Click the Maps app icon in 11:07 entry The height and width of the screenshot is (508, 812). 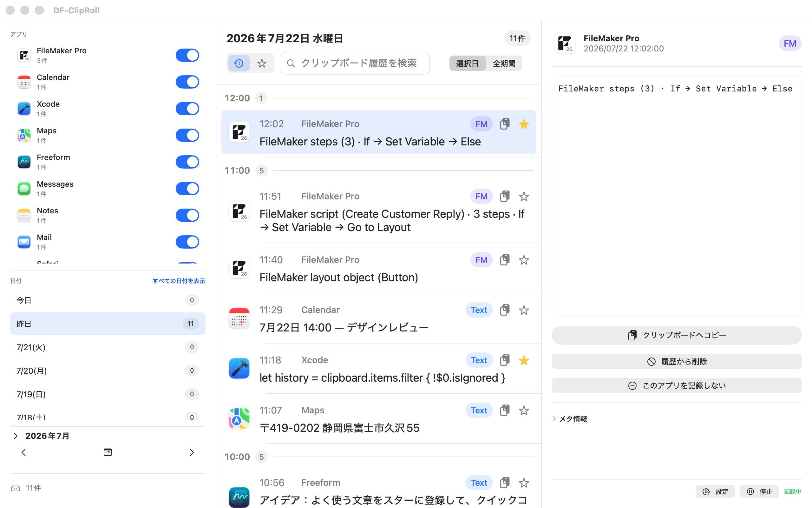pos(239,419)
